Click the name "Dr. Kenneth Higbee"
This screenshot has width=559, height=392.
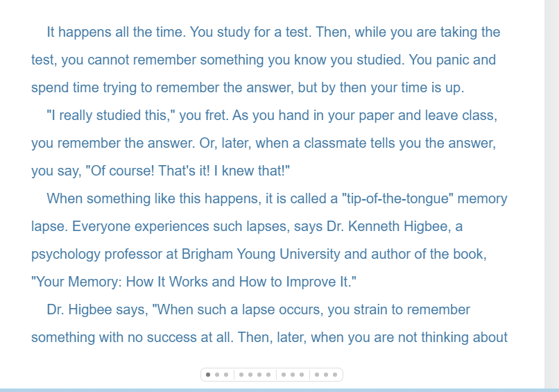tap(388, 226)
